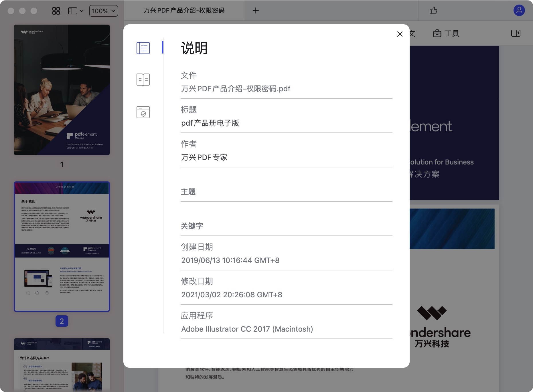This screenshot has width=533, height=392.
Task: Open the 100% zoom level dropdown
Action: click(103, 11)
